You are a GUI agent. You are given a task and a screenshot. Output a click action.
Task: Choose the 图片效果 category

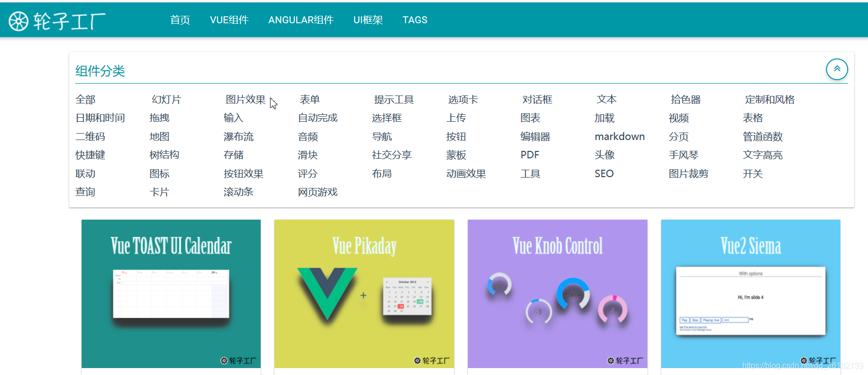click(245, 99)
